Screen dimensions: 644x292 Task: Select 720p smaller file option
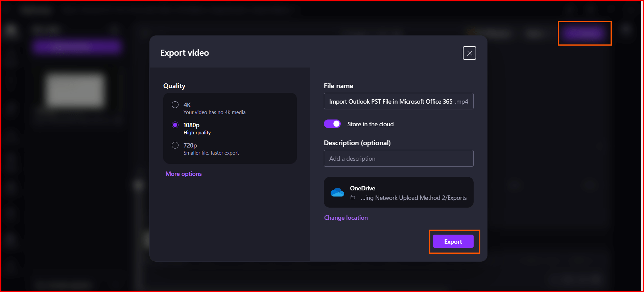pos(175,145)
